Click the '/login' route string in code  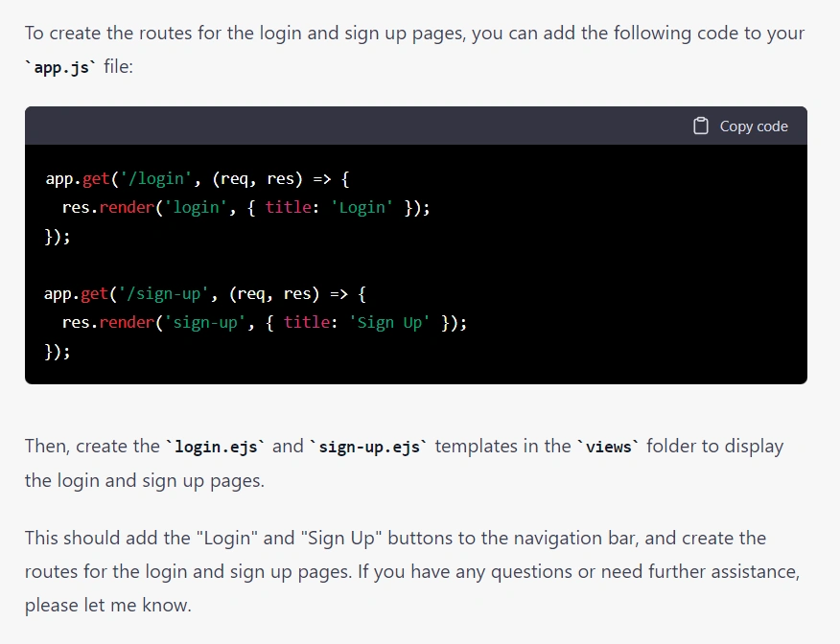tap(154, 178)
